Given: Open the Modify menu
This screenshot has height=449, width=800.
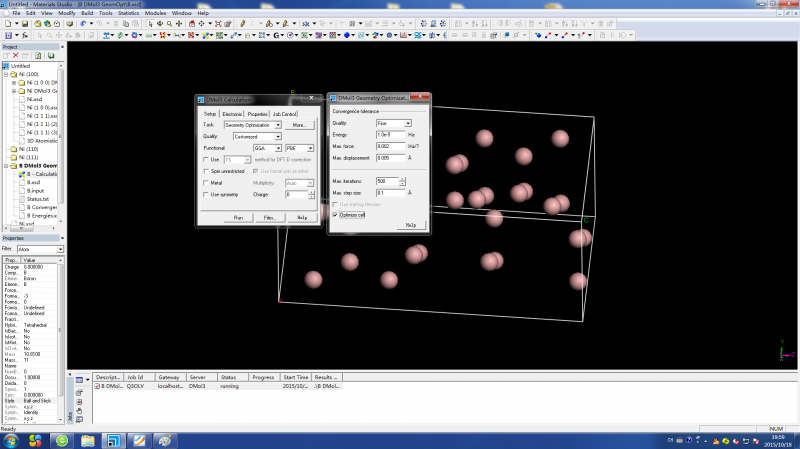Looking at the screenshot, I should pos(66,13).
